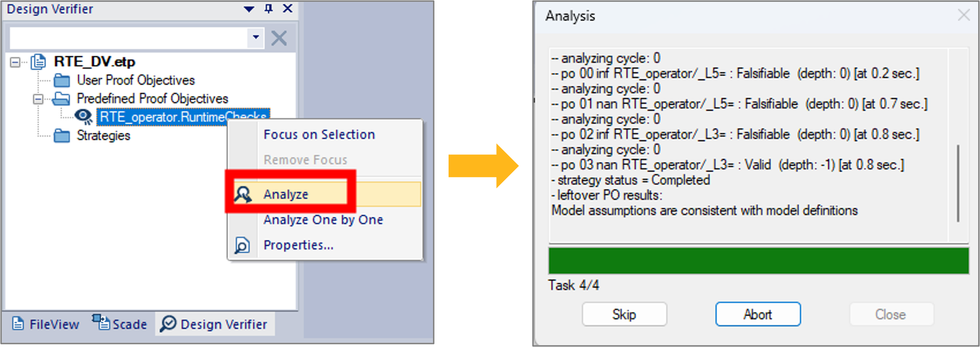Choose Analyze One by One from context menu
This screenshot has height=347, width=980.
coord(323,219)
